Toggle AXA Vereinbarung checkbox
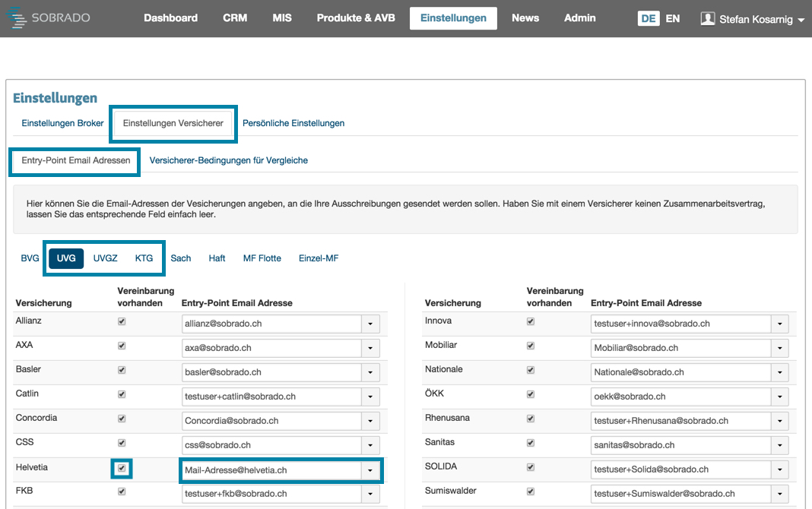 [x=122, y=346]
